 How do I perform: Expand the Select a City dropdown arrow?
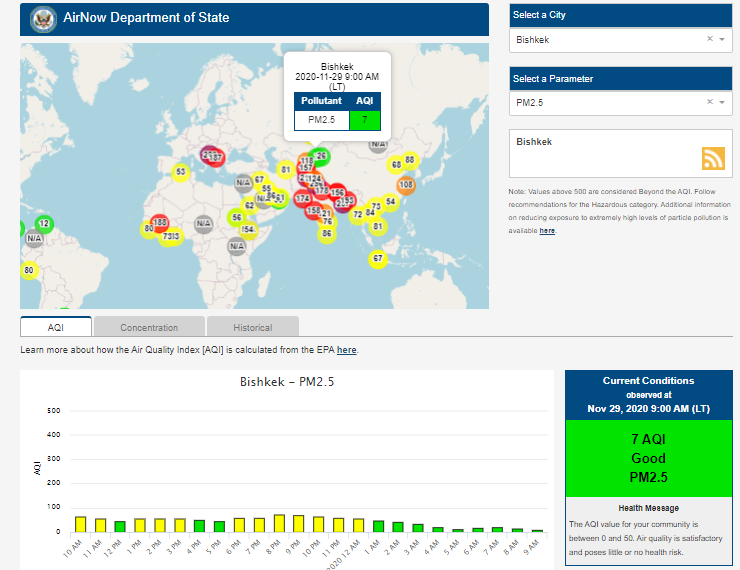[x=721, y=40]
